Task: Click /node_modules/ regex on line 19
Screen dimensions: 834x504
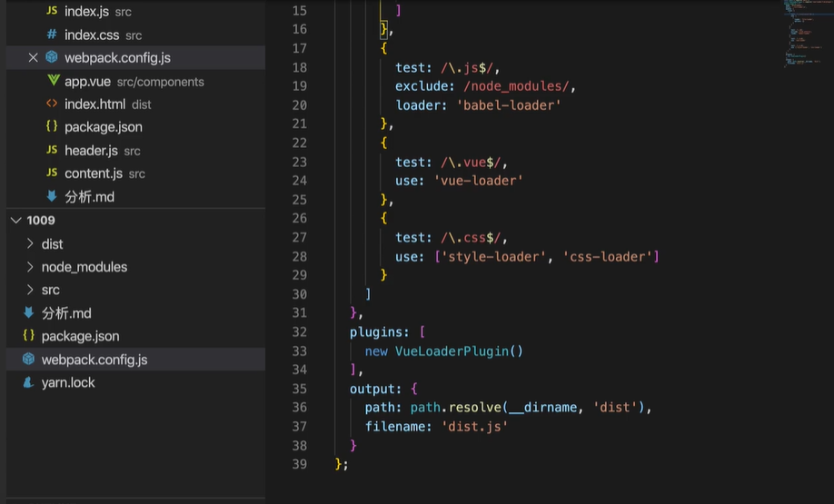Action: (x=516, y=86)
